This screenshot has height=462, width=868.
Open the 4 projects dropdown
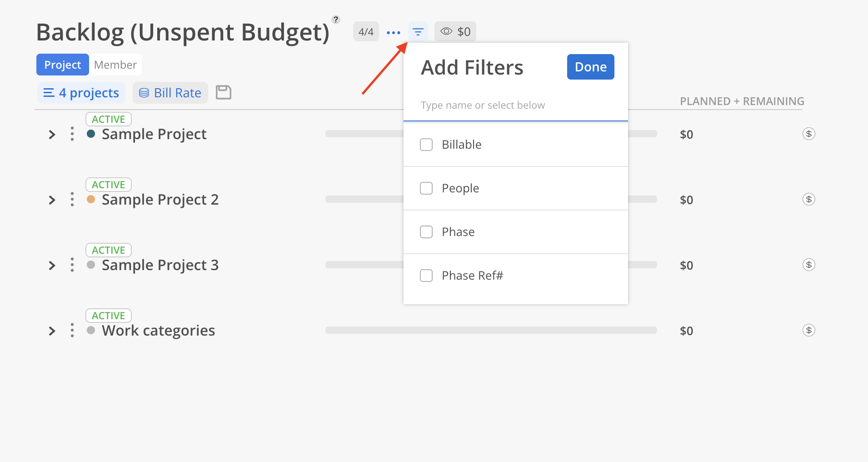coord(81,93)
